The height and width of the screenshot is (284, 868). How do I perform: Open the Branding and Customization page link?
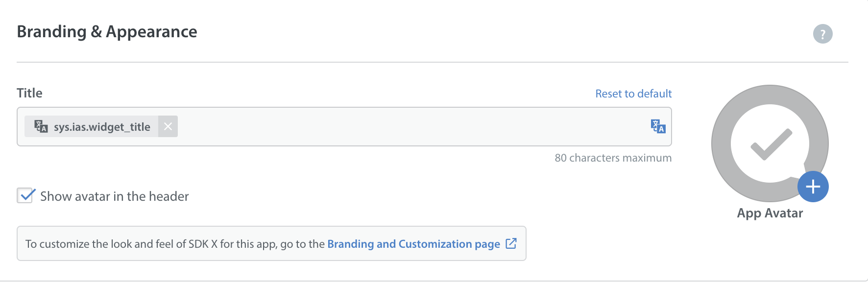(413, 244)
